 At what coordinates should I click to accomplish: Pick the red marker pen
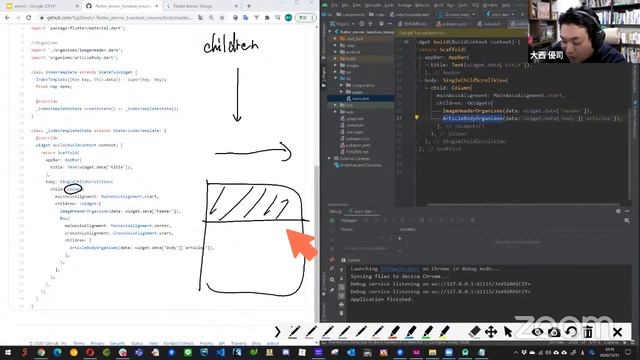pos(394,332)
